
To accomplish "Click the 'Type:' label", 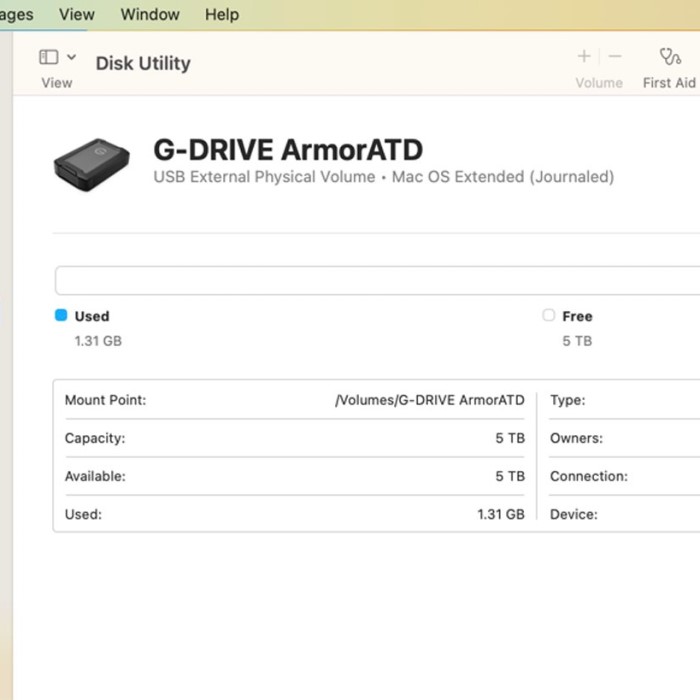I will (567, 400).
